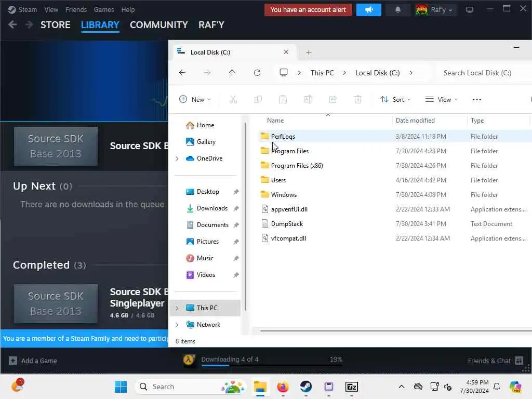Viewport: 532px width, 399px height.
Task: Select the Program Files (x86) folder
Action: (x=395, y=166)
